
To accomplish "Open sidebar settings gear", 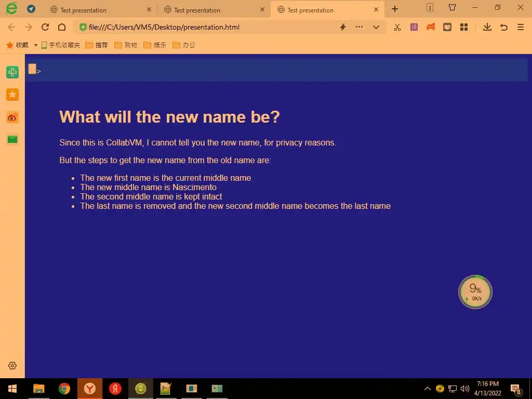I will point(12,365).
